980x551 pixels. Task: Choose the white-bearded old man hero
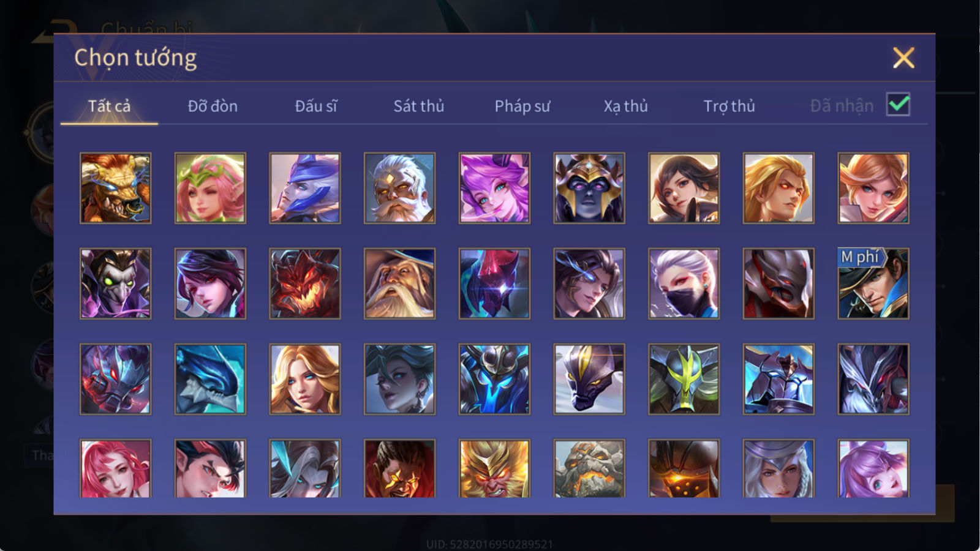click(x=400, y=188)
